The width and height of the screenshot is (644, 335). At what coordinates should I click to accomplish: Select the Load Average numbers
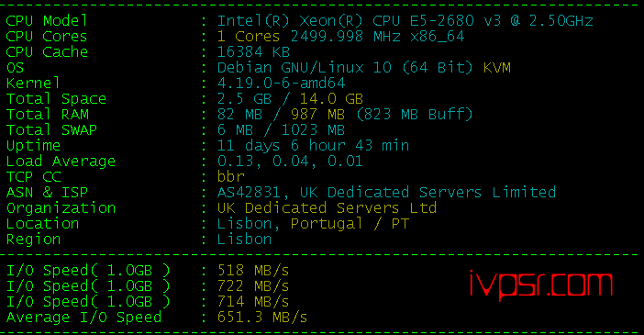coord(290,162)
